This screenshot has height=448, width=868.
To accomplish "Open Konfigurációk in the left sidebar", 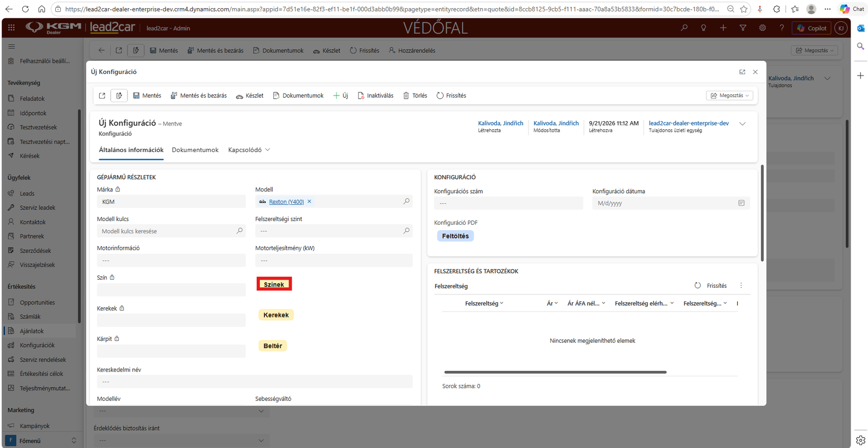I will 37,345.
